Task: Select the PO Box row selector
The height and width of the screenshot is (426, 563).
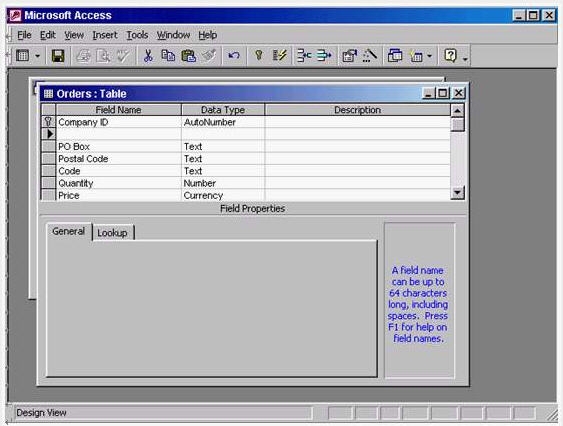Action: pos(48,147)
